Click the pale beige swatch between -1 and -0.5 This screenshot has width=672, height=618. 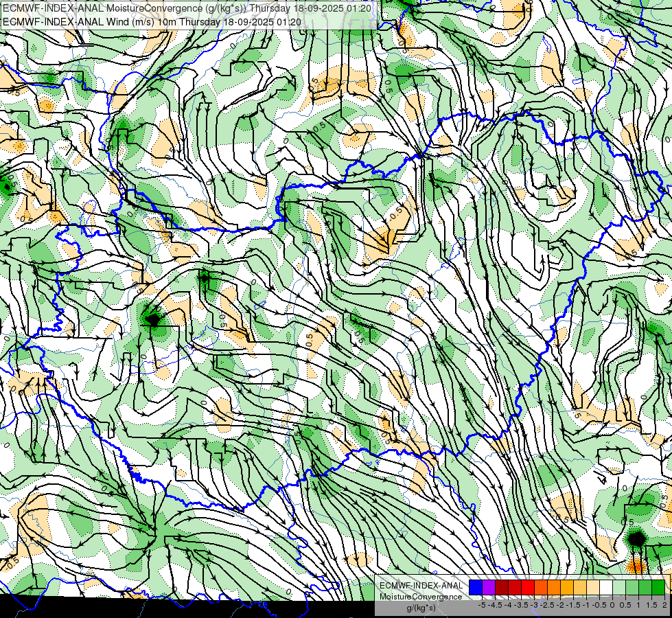593,588
